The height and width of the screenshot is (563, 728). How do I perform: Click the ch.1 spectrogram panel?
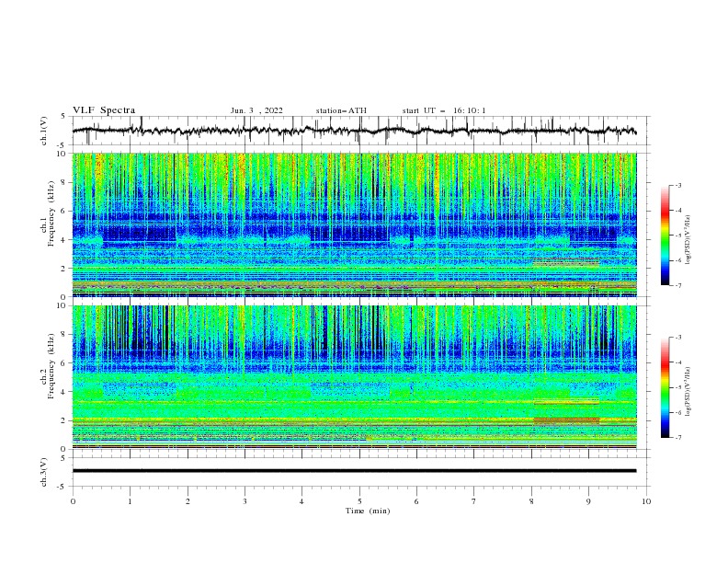coord(355,224)
